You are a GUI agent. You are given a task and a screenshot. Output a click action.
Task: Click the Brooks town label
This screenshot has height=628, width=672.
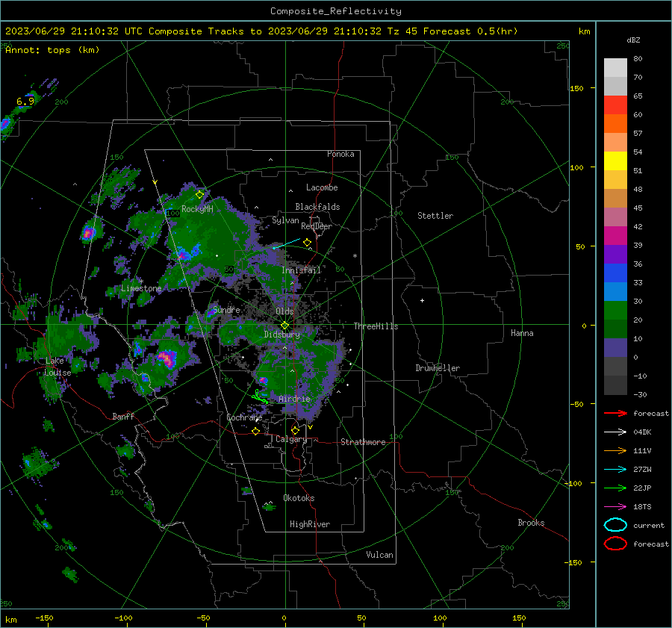pos(531,523)
